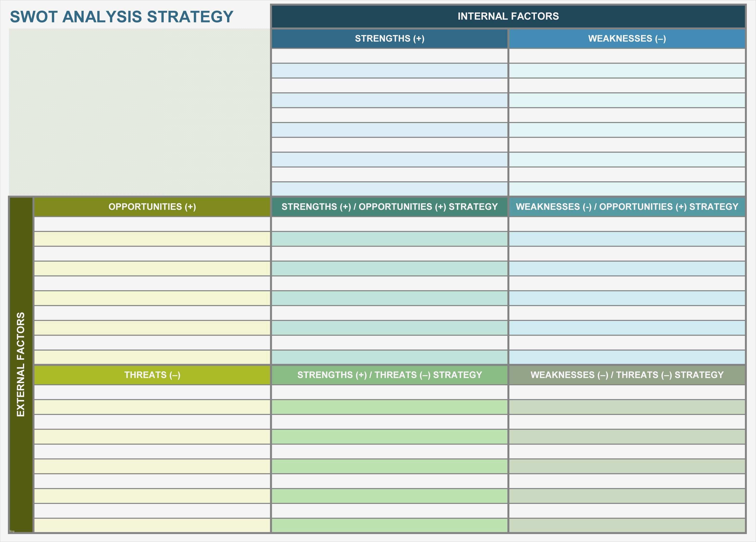Select the Strengths / Threats Strategy header

(x=389, y=375)
